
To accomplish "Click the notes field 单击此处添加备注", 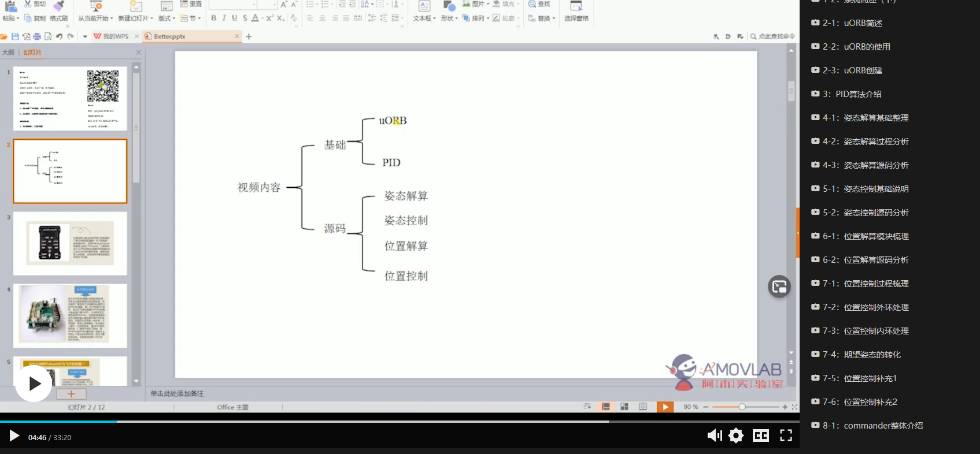I will coord(177,393).
